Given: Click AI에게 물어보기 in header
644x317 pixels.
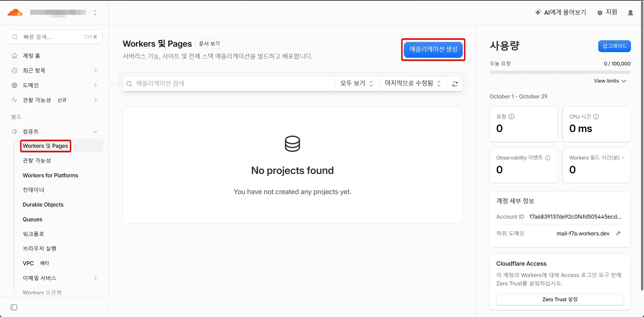Looking at the screenshot, I should coord(565,12).
